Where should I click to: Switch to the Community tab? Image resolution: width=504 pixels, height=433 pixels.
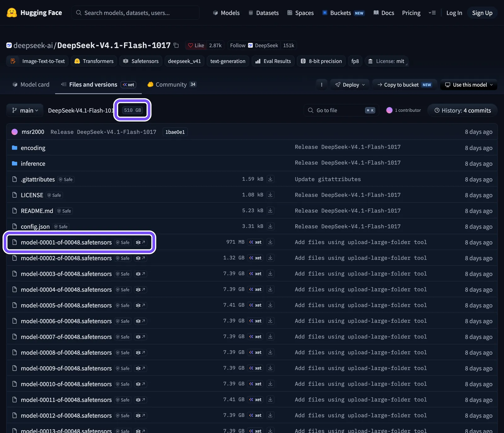(172, 84)
